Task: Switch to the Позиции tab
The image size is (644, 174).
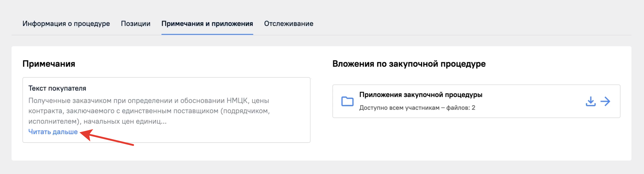Action: pos(135,24)
